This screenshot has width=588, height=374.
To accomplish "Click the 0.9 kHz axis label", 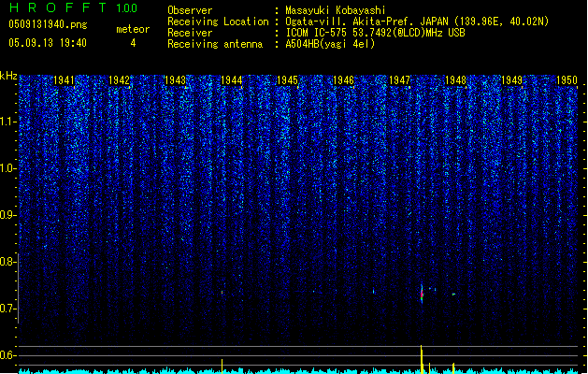I will pos(7,215).
